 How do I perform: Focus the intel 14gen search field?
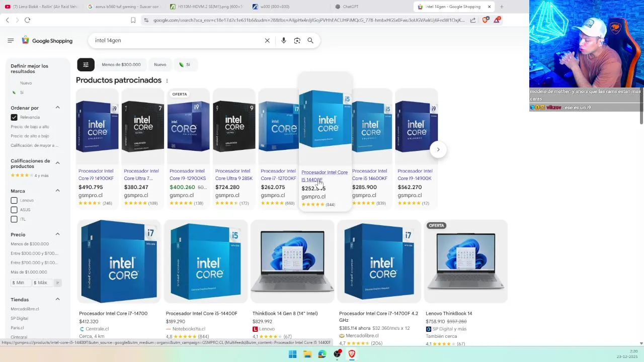(x=176, y=40)
